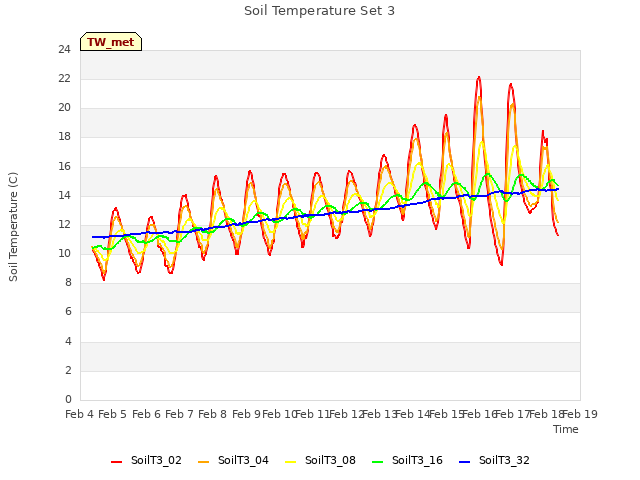Click the Time x-axis title

(x=566, y=429)
